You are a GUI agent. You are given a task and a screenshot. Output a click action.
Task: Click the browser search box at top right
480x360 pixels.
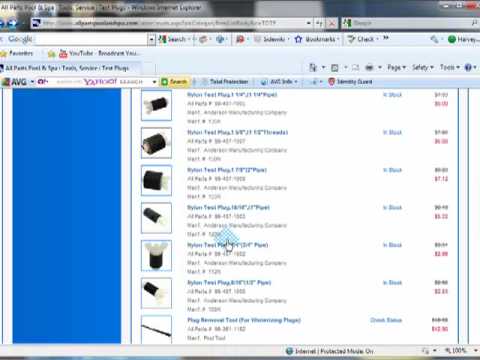click(x=408, y=23)
